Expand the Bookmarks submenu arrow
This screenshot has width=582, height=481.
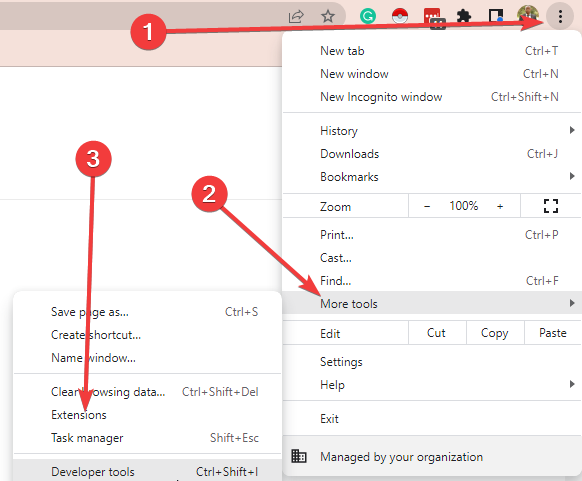572,176
